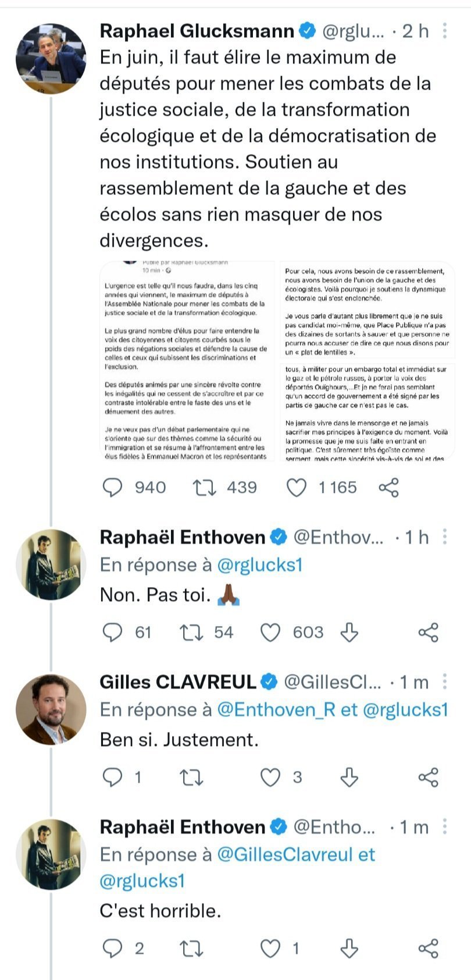This screenshot has height=980, width=471.
Task: Share Raphael Glucksmann's tweet
Action: pyautogui.click(x=388, y=488)
